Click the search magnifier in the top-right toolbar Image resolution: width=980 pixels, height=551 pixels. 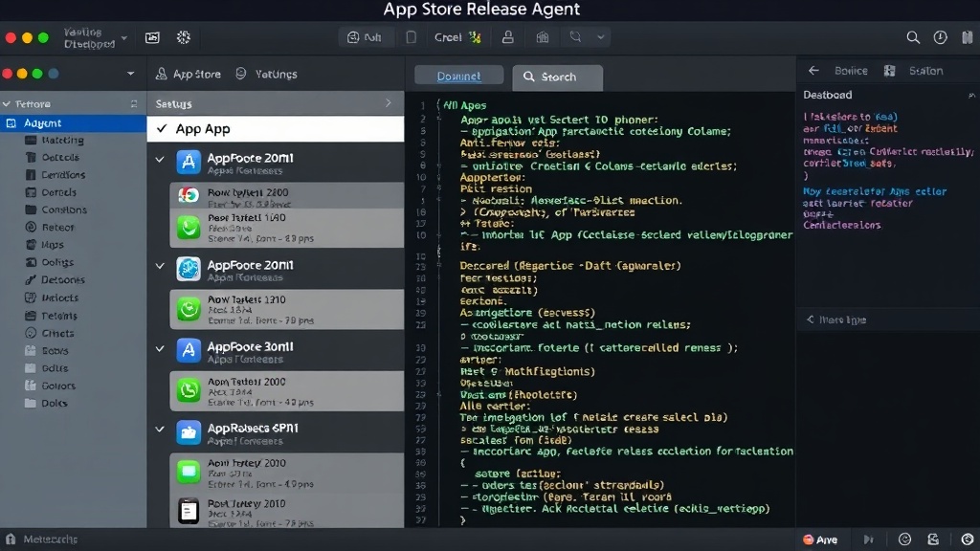click(x=913, y=37)
